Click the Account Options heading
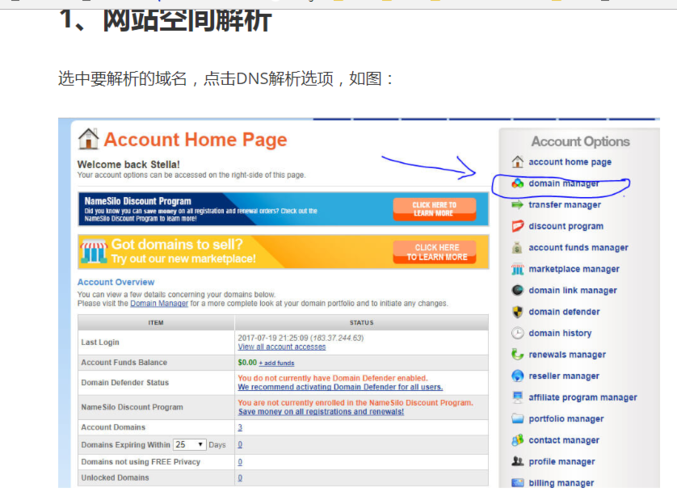 580,141
